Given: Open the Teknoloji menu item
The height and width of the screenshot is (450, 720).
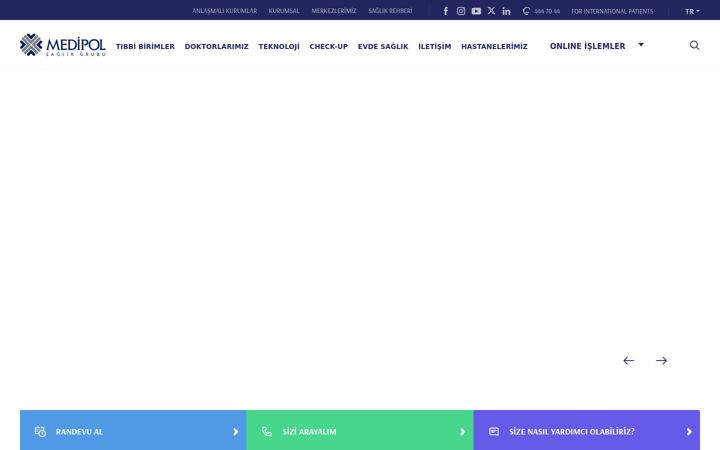Looking at the screenshot, I should [279, 46].
